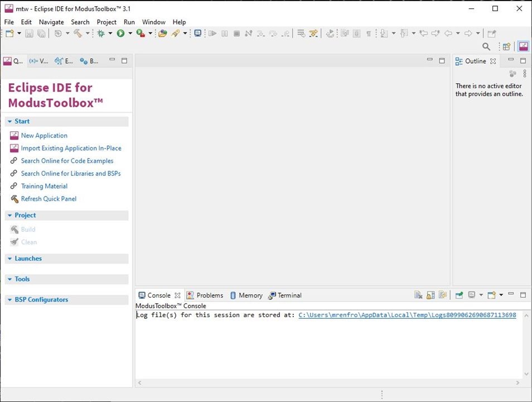Click the New wizard icon in toolbar
Image resolution: width=532 pixels, height=402 pixels.
click(x=10, y=33)
